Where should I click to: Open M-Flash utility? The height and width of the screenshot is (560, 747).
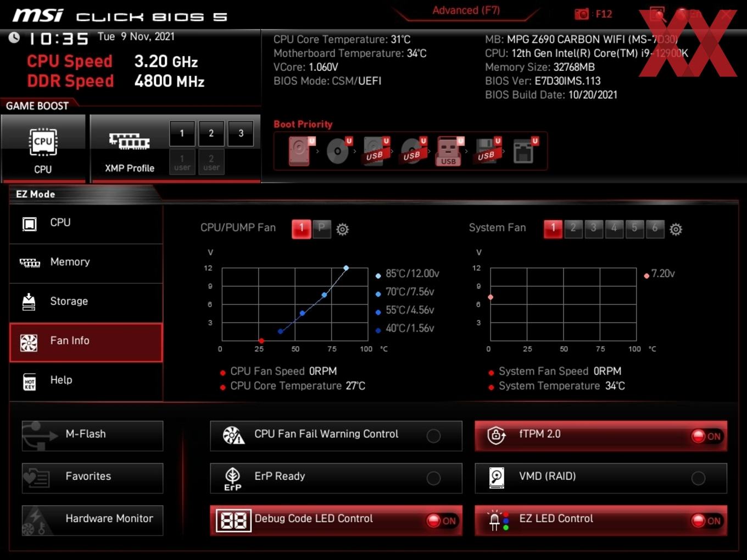[x=92, y=436]
